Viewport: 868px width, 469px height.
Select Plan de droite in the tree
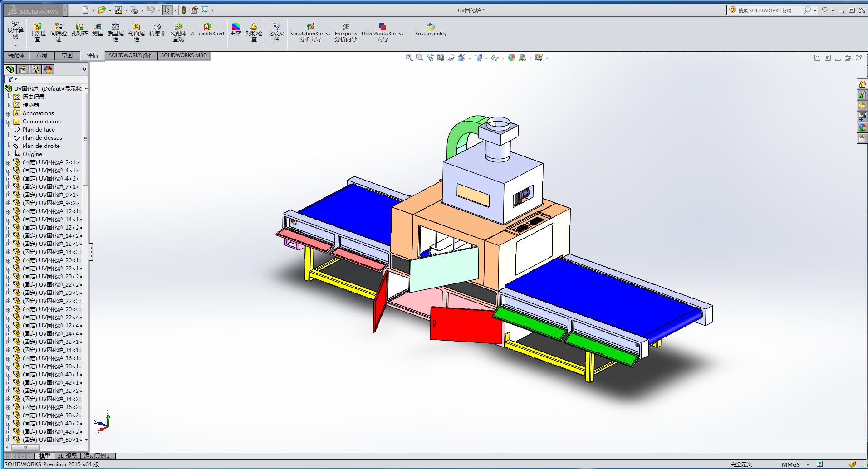click(41, 146)
